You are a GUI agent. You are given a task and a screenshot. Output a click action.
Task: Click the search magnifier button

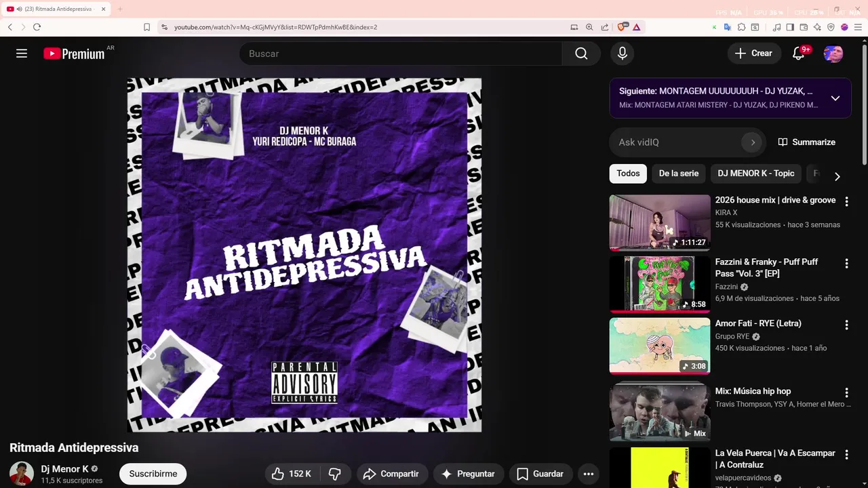[581, 54]
